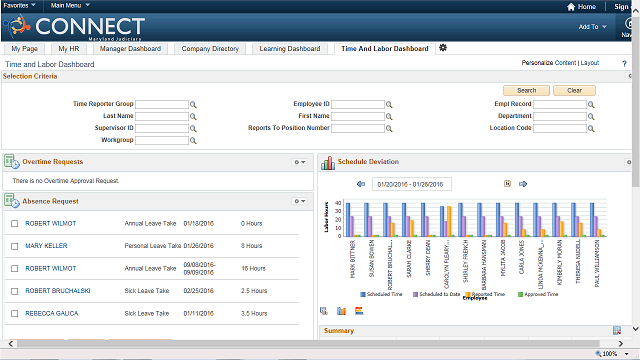Open lookup for Supervisor ID field
Screen dimensions: 640x360
click(x=193, y=129)
